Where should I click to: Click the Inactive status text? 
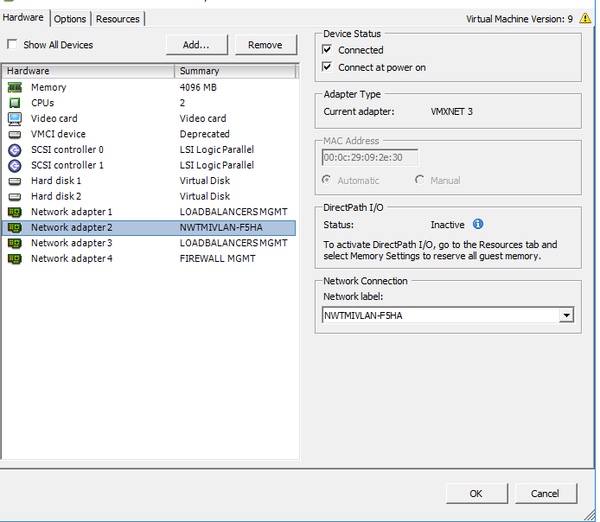click(x=447, y=225)
